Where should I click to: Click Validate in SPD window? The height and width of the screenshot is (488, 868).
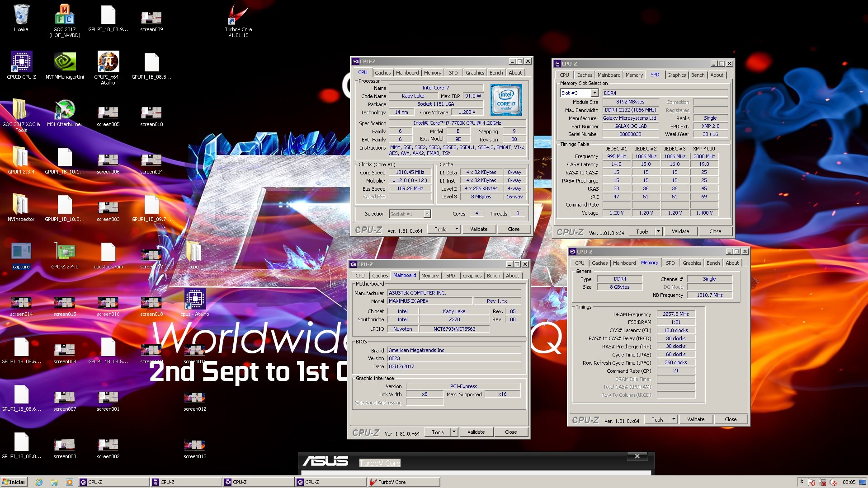[680, 231]
